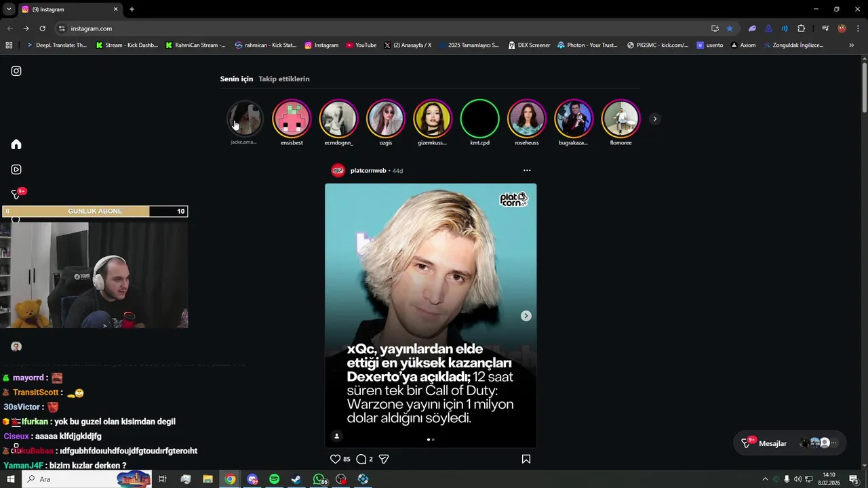Open Task View from taskbar
This screenshot has width=868, height=488.
[163, 479]
